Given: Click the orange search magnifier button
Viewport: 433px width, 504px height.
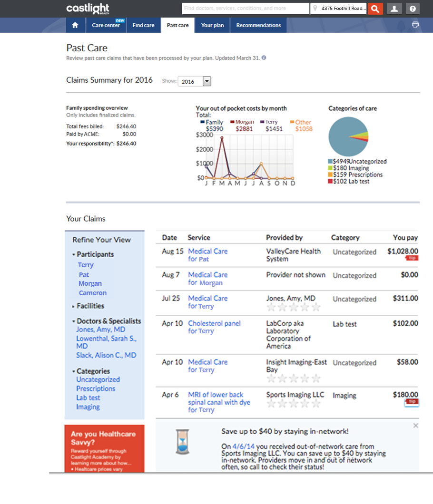Looking at the screenshot, I should click(x=375, y=9).
